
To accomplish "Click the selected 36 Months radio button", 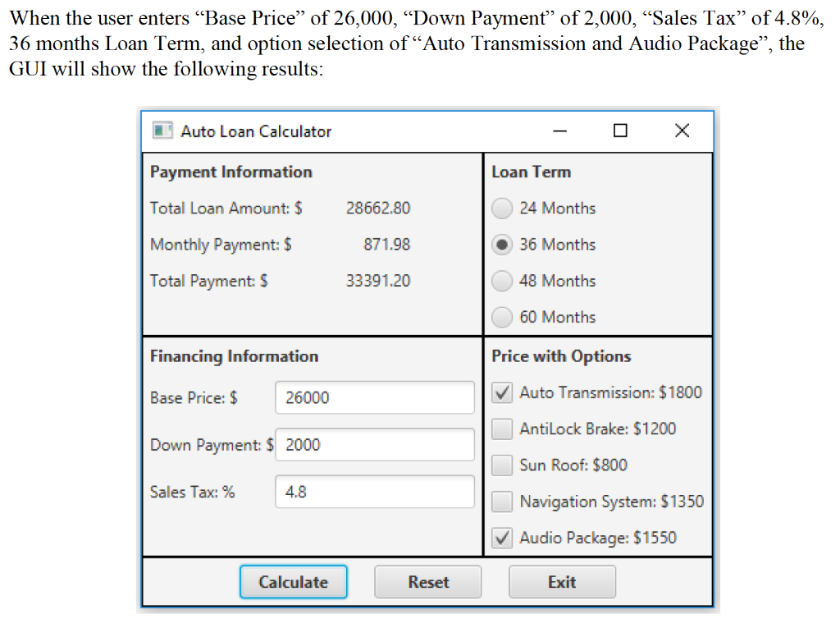I will 501,245.
